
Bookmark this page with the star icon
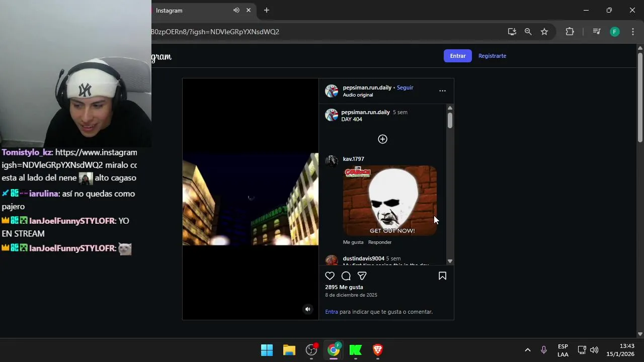544,32
